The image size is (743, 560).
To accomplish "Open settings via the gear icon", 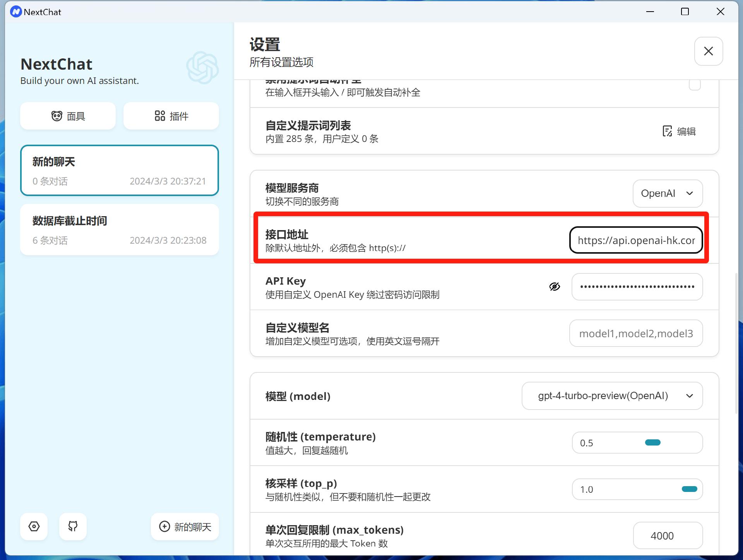I will click(x=34, y=526).
